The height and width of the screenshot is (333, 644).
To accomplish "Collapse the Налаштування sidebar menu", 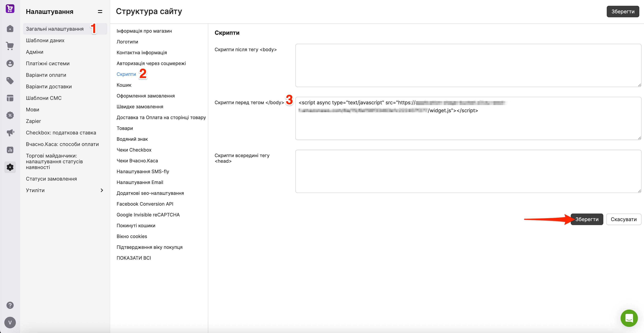I will (x=100, y=12).
